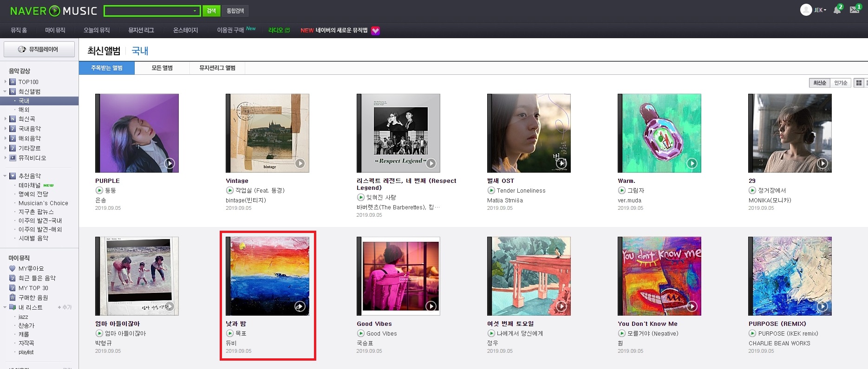
Task: Play the 29 album cover overlay
Action: pos(822,163)
